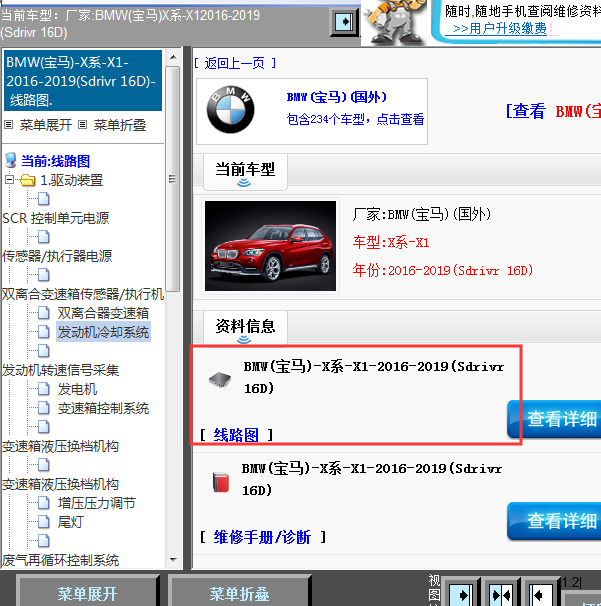Open 发电机 tree item
This screenshot has width=601, height=606.
point(77,389)
